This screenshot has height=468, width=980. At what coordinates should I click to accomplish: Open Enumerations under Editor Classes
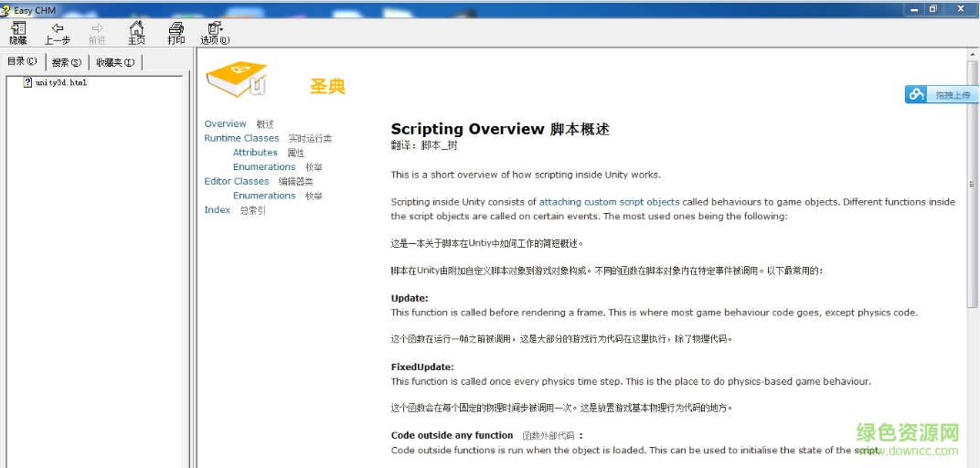[264, 196]
